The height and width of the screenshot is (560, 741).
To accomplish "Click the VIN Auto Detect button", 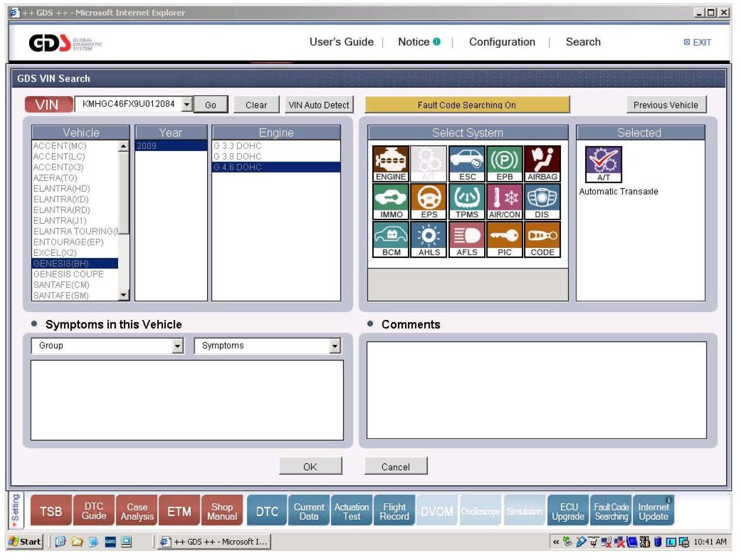I will click(x=318, y=105).
